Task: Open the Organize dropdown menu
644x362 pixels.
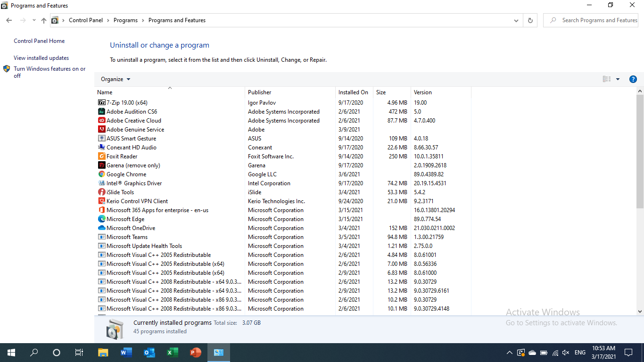Action: click(116, 79)
